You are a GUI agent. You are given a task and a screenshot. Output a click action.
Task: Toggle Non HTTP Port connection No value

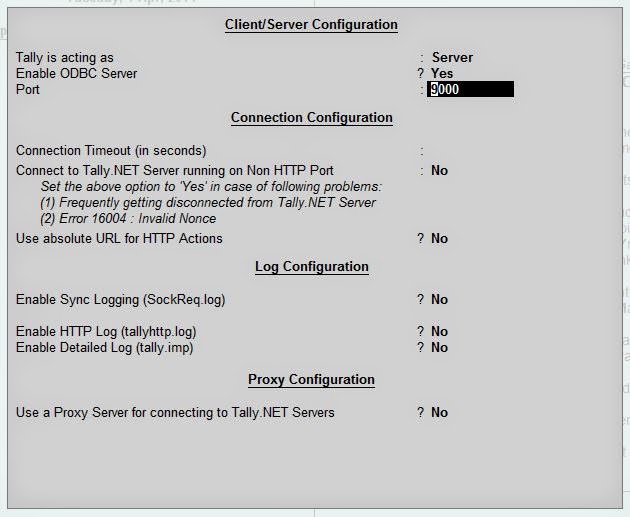coord(439,170)
